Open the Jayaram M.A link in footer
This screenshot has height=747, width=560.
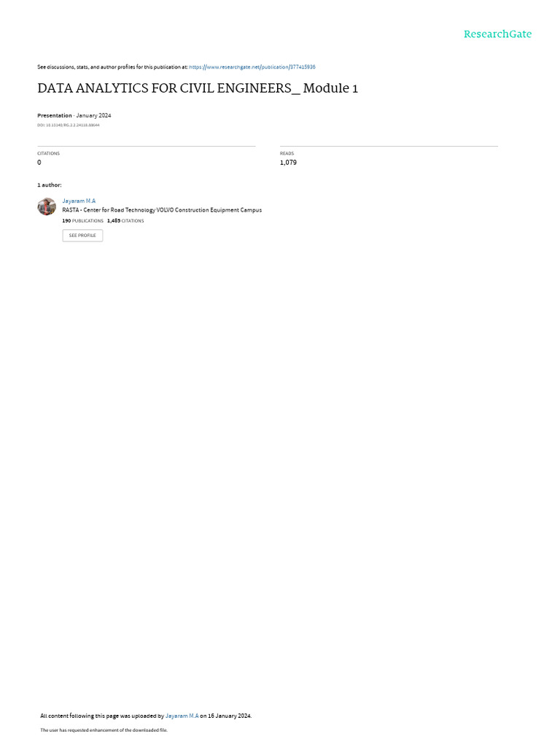coord(182,716)
